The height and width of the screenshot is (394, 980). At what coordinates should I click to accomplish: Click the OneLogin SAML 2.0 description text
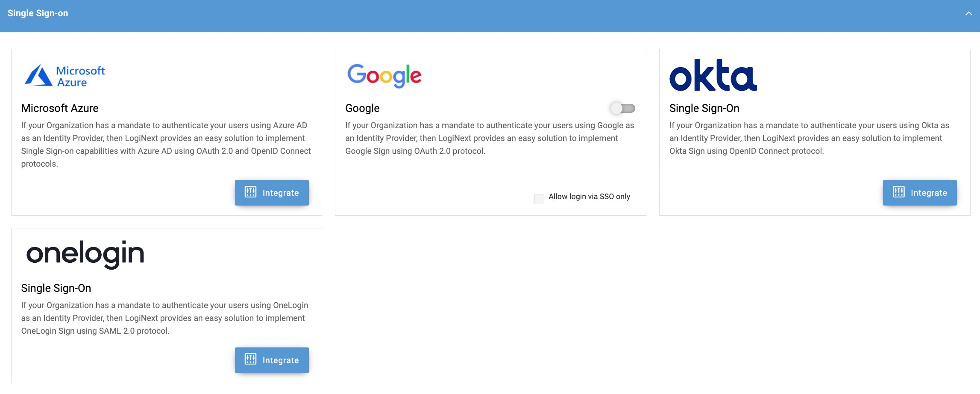coord(164,318)
